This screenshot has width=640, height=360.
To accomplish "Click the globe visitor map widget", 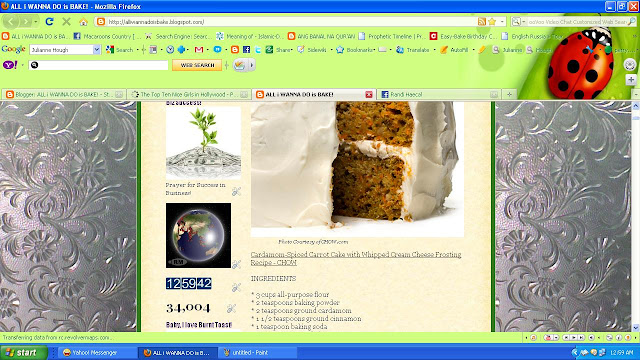I will (x=198, y=236).
